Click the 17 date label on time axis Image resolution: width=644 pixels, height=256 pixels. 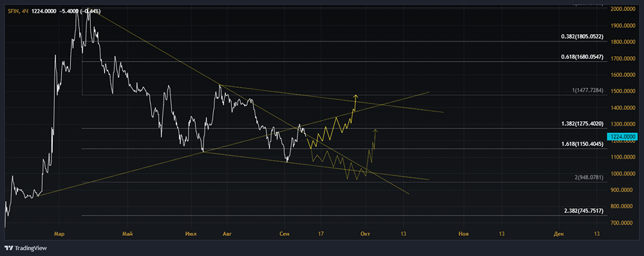tap(321, 234)
